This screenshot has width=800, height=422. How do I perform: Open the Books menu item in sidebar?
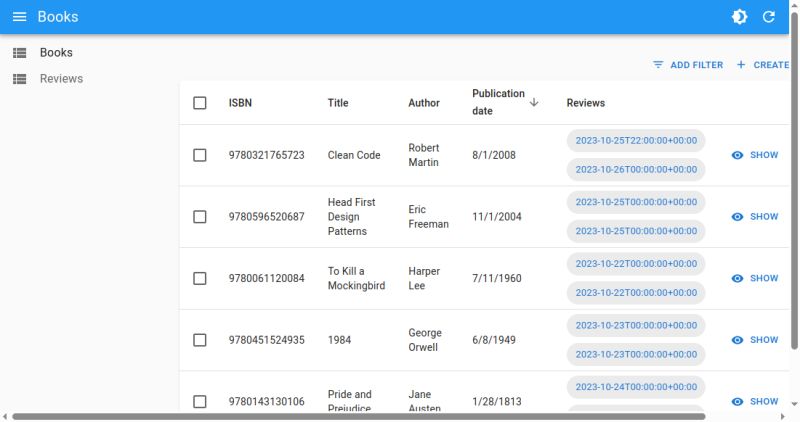[56, 53]
